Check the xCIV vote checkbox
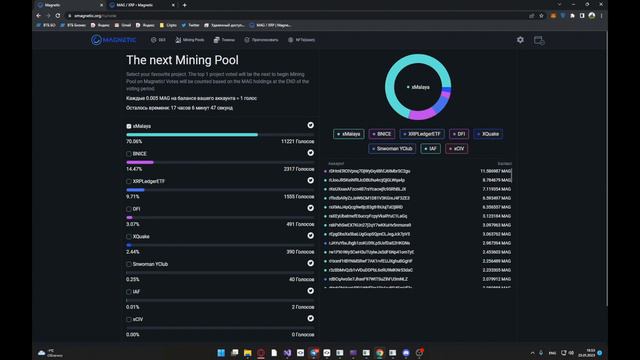Screen dimensions: 640x360 [x=129, y=319]
